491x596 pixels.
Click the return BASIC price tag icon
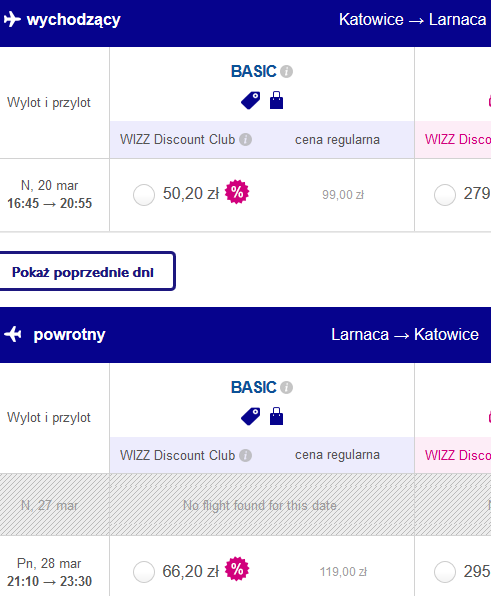pyautogui.click(x=251, y=417)
